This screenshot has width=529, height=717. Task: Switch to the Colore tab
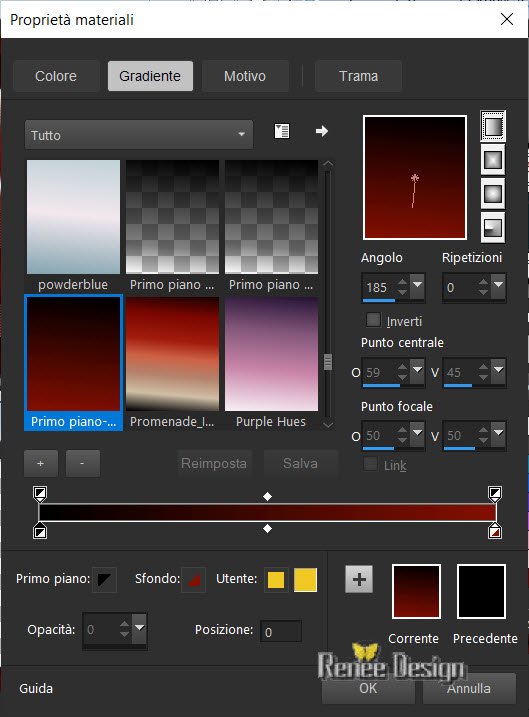pos(56,76)
